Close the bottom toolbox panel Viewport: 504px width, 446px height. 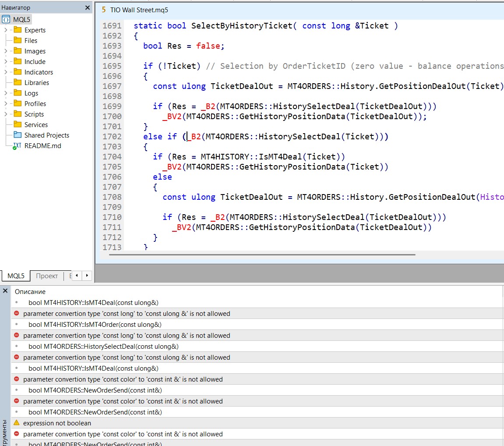pos(5,291)
